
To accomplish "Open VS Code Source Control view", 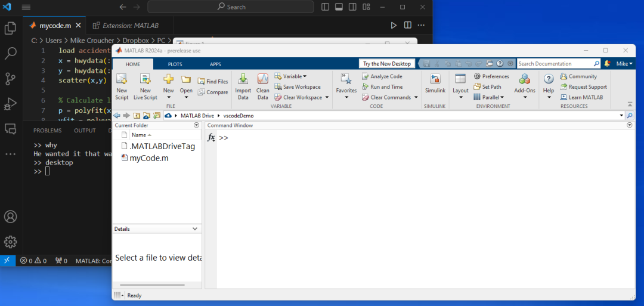I will pos(10,79).
